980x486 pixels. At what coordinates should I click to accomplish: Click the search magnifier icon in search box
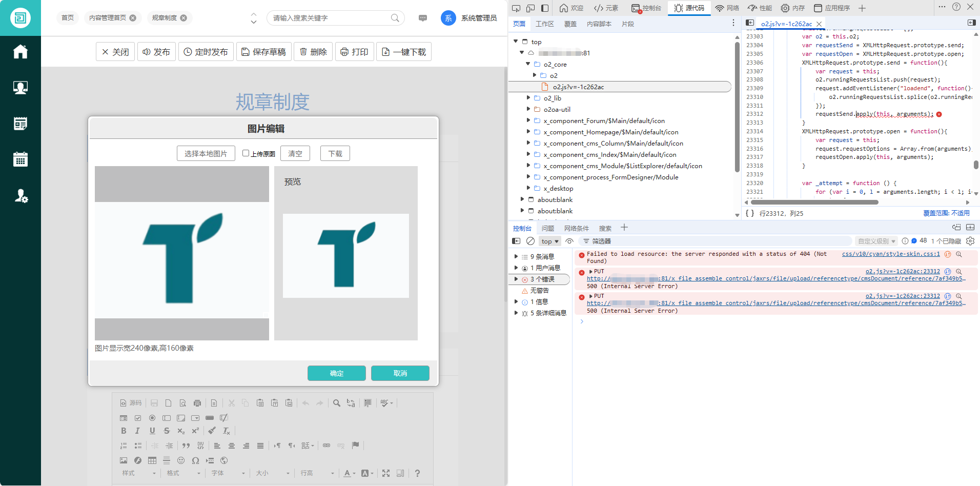(395, 18)
